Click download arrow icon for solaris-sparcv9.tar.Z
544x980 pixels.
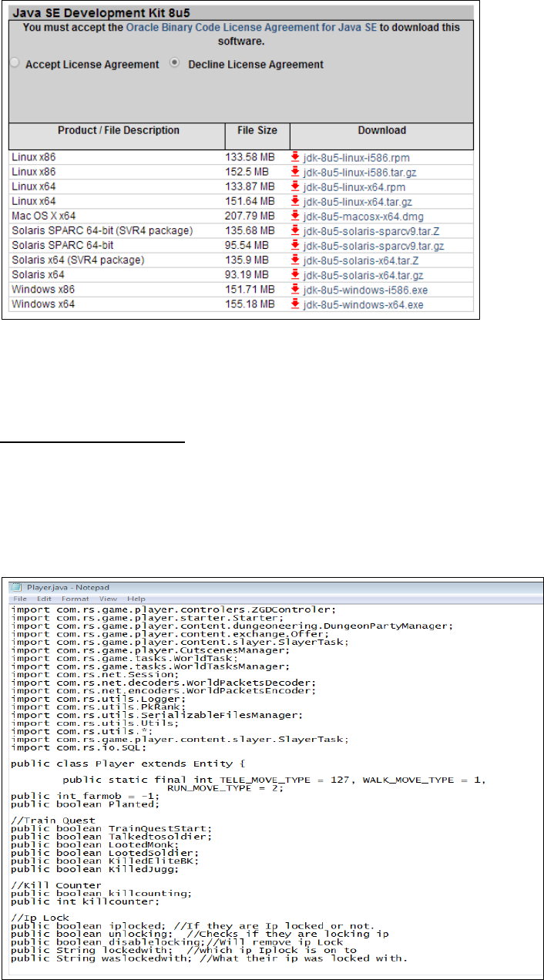click(295, 230)
